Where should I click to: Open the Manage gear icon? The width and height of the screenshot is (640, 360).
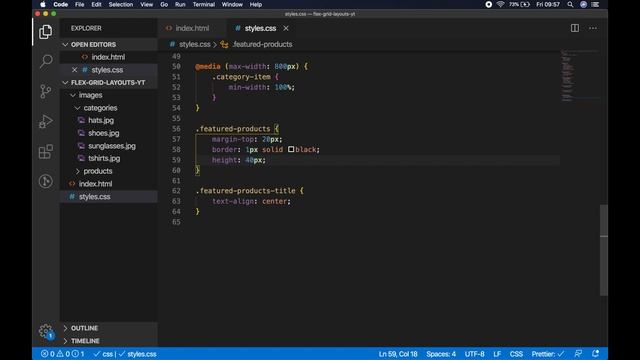tap(46, 331)
